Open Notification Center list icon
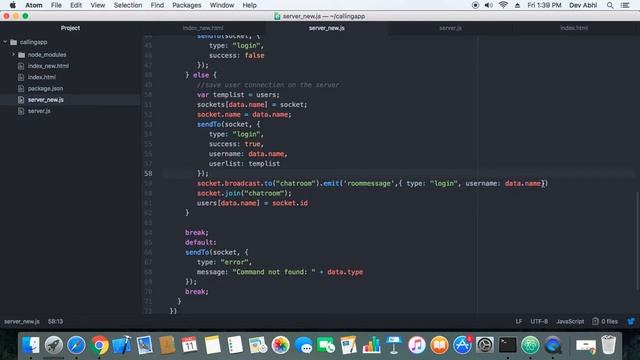Image resolution: width=640 pixels, height=360 pixels. [x=625, y=5]
